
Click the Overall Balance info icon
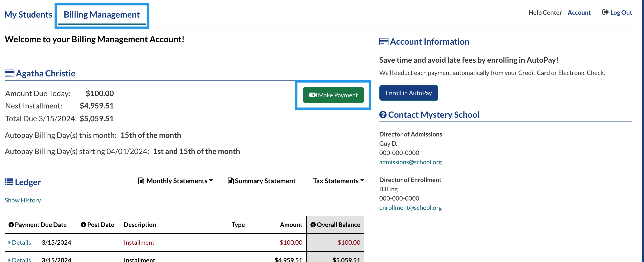pyautogui.click(x=313, y=225)
